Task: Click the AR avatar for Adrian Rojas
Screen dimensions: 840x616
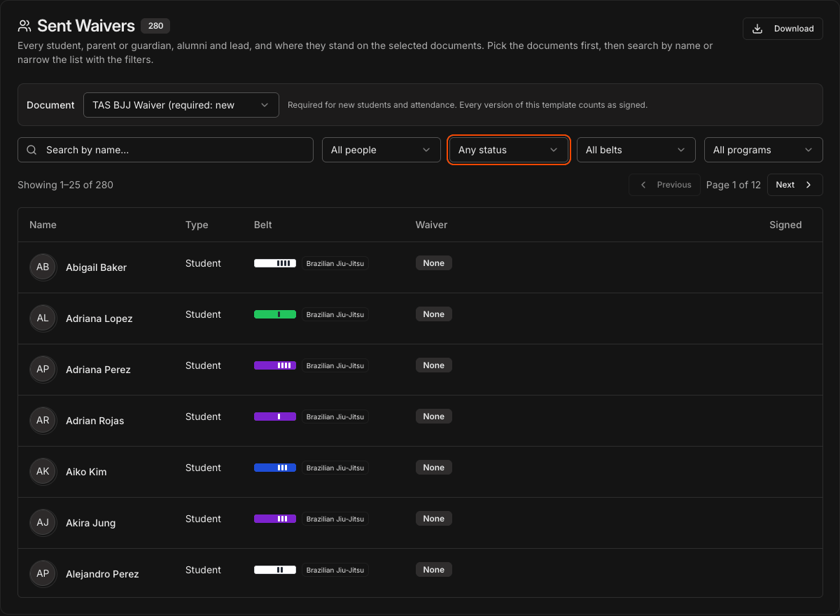Action: (x=43, y=421)
